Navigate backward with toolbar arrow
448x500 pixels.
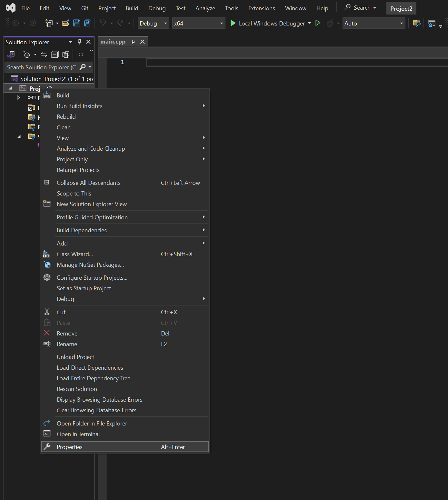click(x=15, y=23)
